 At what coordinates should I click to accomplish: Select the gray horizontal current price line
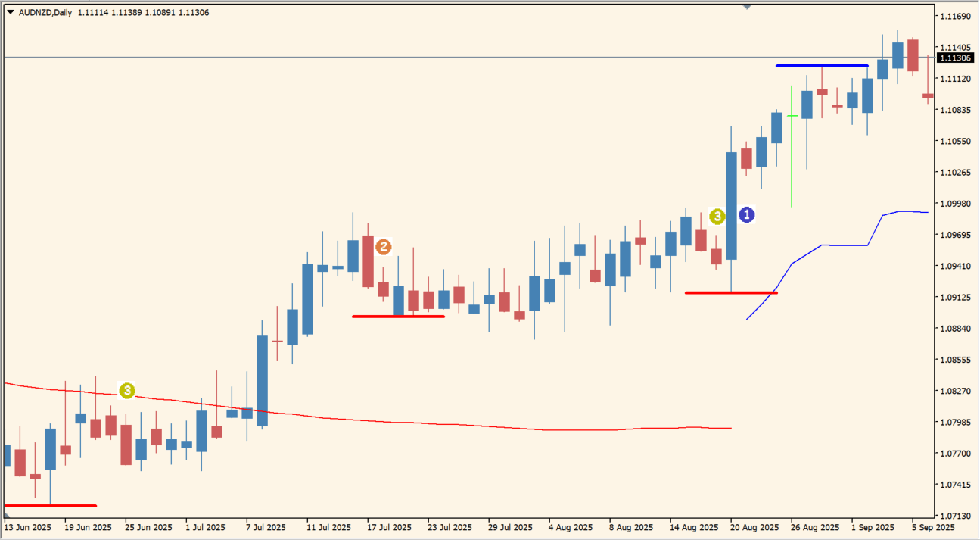454,57
